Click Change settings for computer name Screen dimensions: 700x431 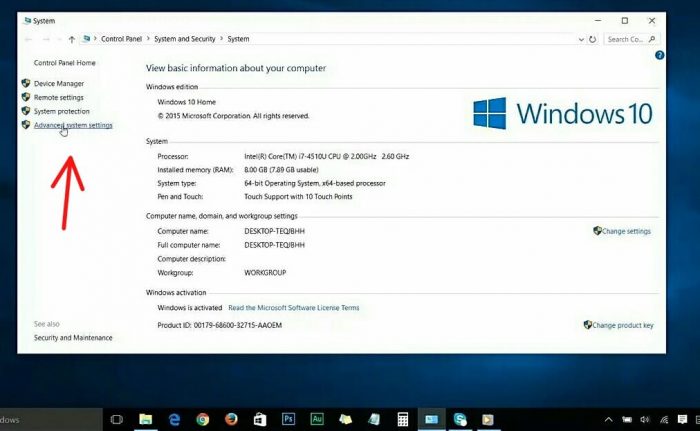coord(626,231)
